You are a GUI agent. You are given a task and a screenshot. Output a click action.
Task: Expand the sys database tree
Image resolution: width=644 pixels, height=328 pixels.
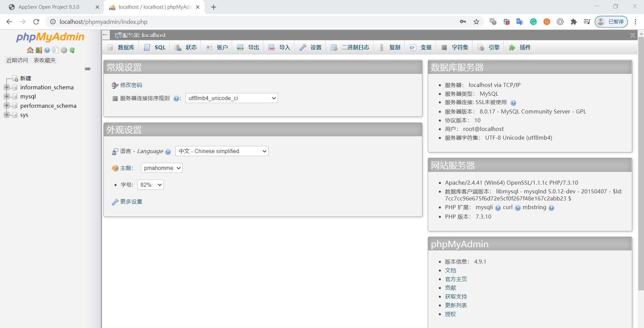point(6,115)
